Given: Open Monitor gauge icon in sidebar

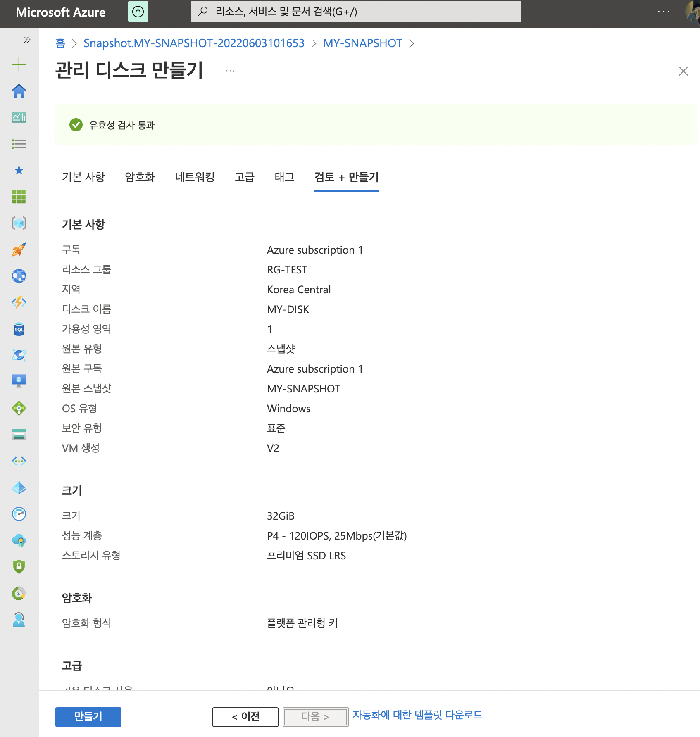Looking at the screenshot, I should click(x=19, y=514).
